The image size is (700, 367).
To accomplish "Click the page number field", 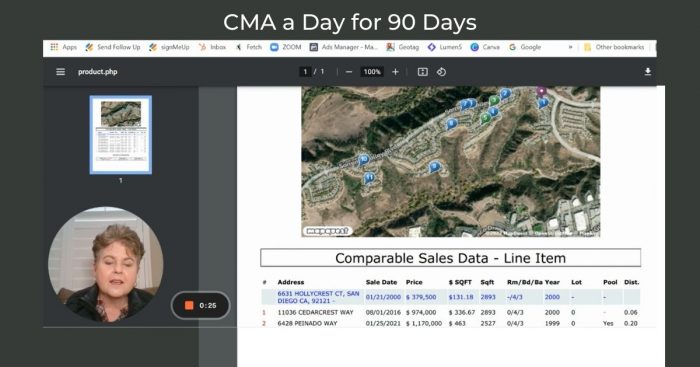I will [305, 72].
